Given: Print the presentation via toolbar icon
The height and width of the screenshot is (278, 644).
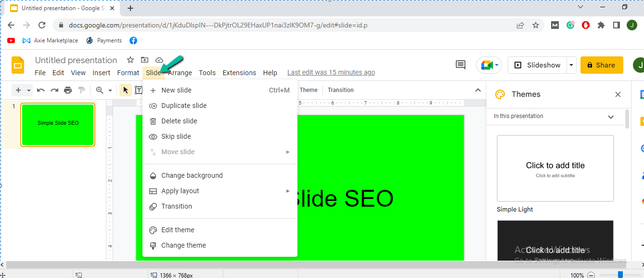Looking at the screenshot, I should (x=67, y=90).
